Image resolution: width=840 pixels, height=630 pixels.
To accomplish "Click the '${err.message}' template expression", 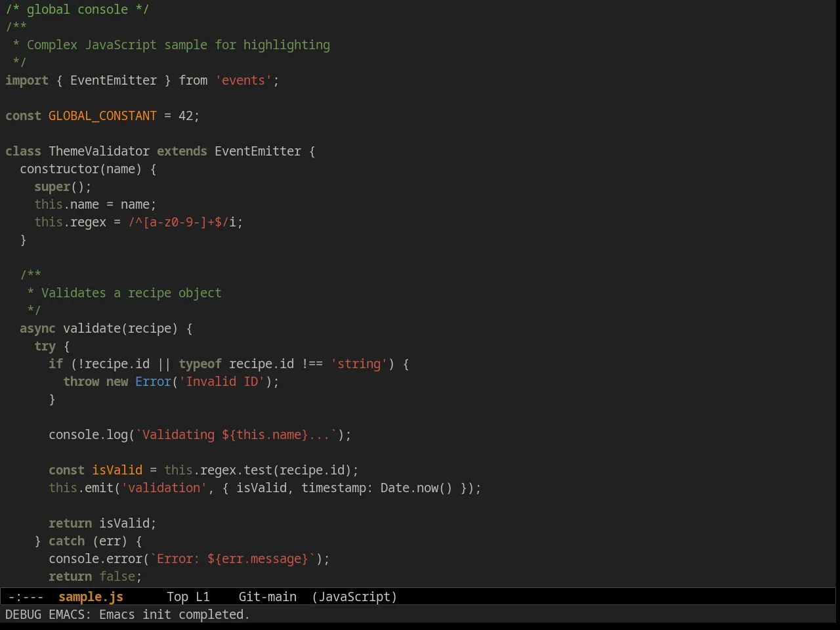I will pyautogui.click(x=258, y=558).
